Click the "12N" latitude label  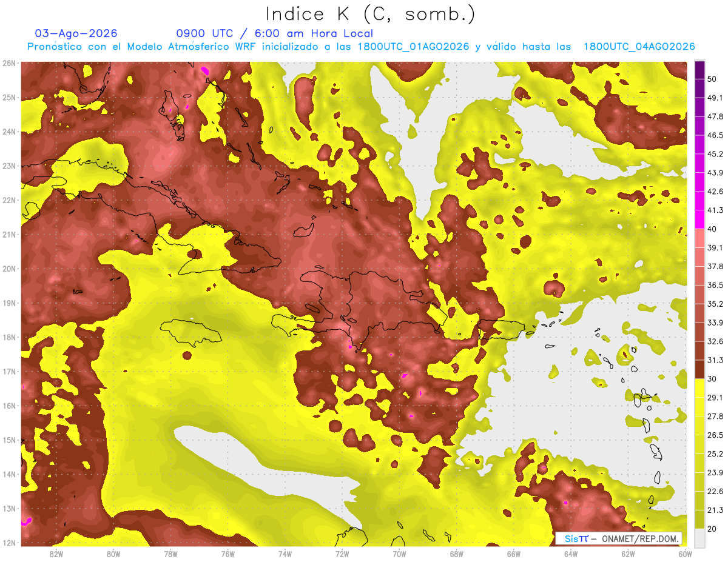point(9,543)
